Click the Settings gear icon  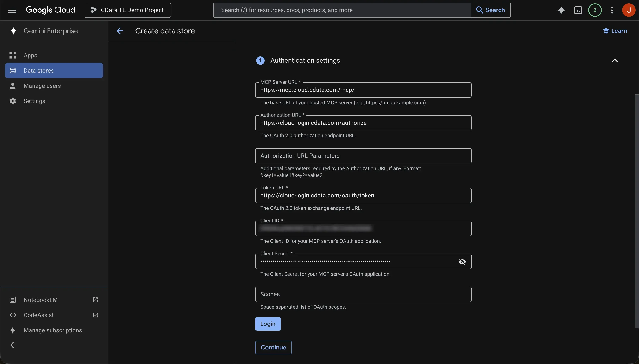click(12, 101)
